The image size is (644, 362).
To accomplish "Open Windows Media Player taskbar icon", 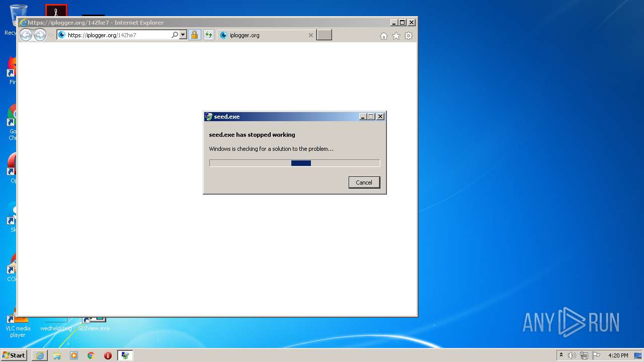I will click(x=74, y=355).
